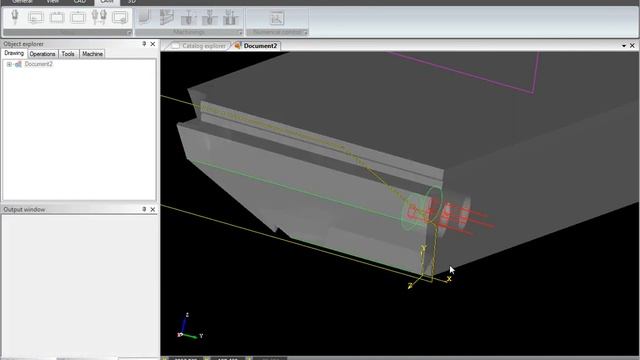Open first ribbon group dialog launcher

pyautogui.click(x=129, y=33)
